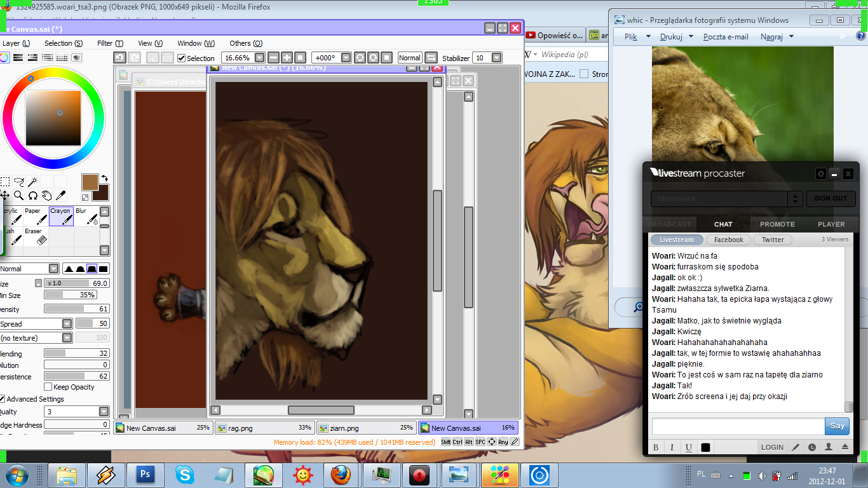Select the Magic Wand tool in SAI
Screen dimensions: 868x488
click(x=32, y=182)
